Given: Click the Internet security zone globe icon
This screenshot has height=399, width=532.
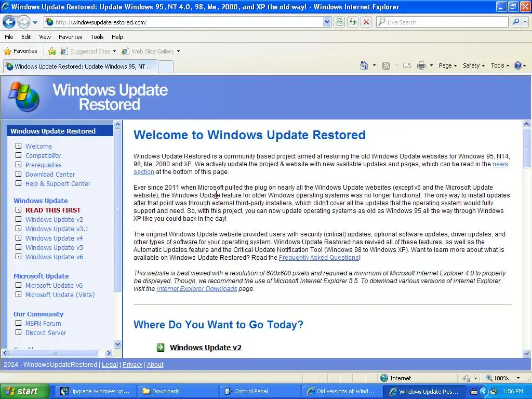Looking at the screenshot, I should tap(384, 378).
